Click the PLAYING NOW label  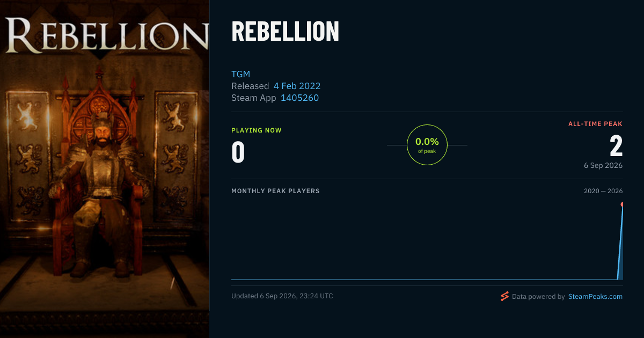click(257, 130)
